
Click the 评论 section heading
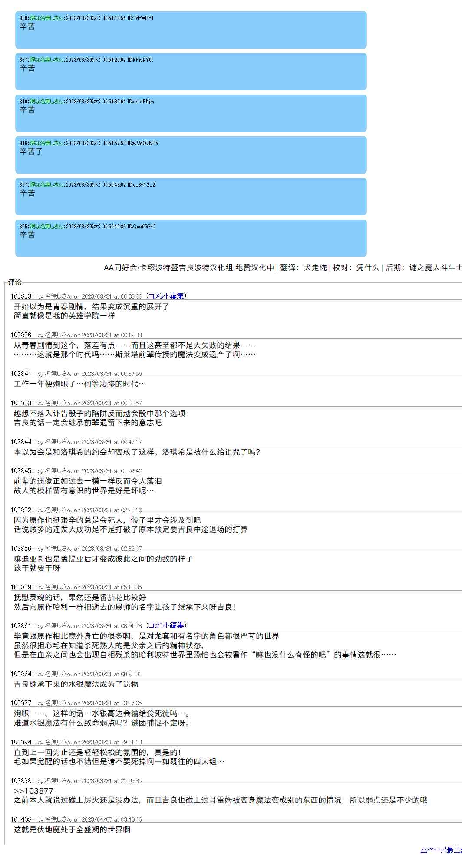point(15,283)
